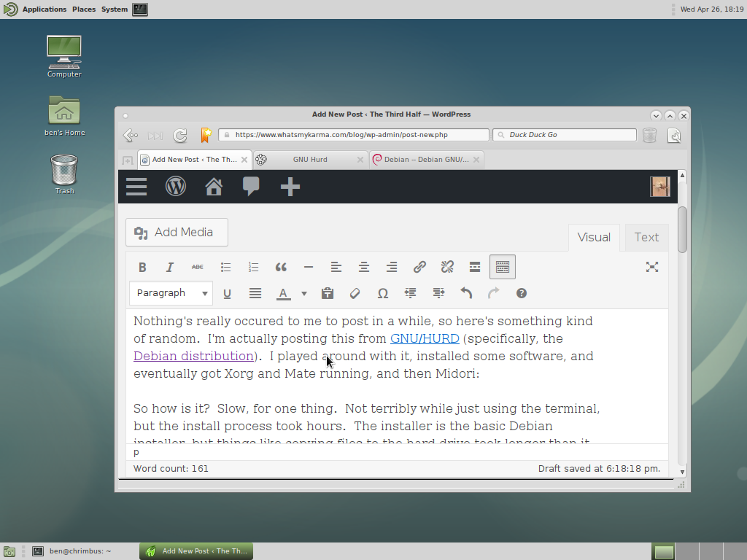Insert or edit a link
This screenshot has width=747, height=560.
point(419,267)
